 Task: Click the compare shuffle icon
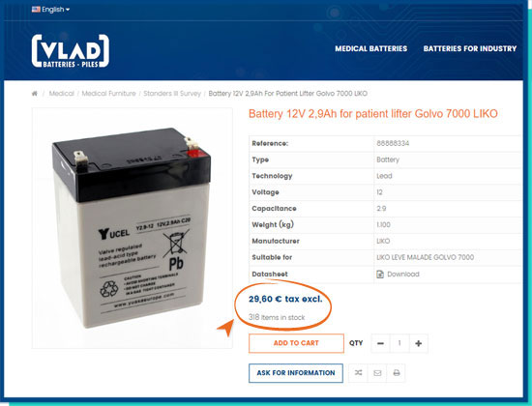[358, 373]
